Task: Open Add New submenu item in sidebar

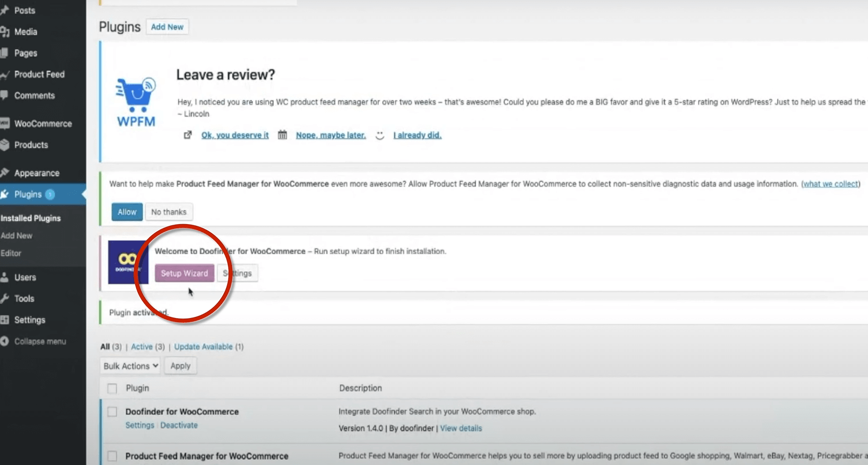Action: click(x=17, y=236)
